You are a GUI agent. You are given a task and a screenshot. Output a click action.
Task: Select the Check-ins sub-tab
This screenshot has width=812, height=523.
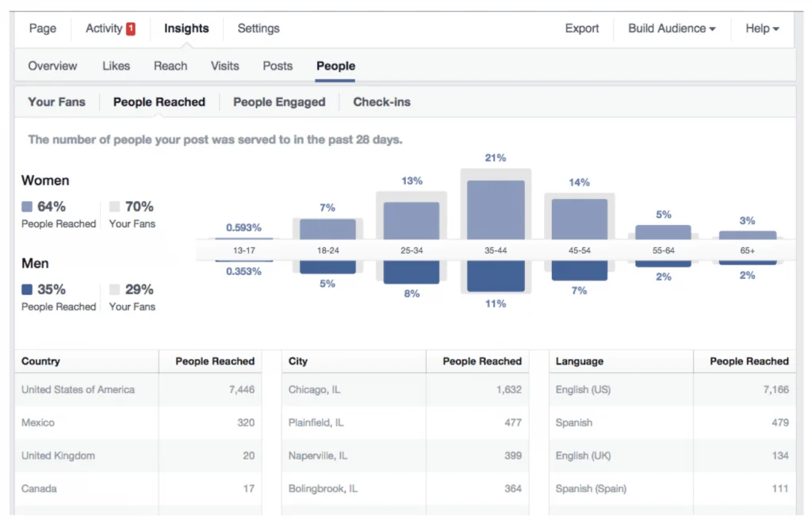(381, 102)
